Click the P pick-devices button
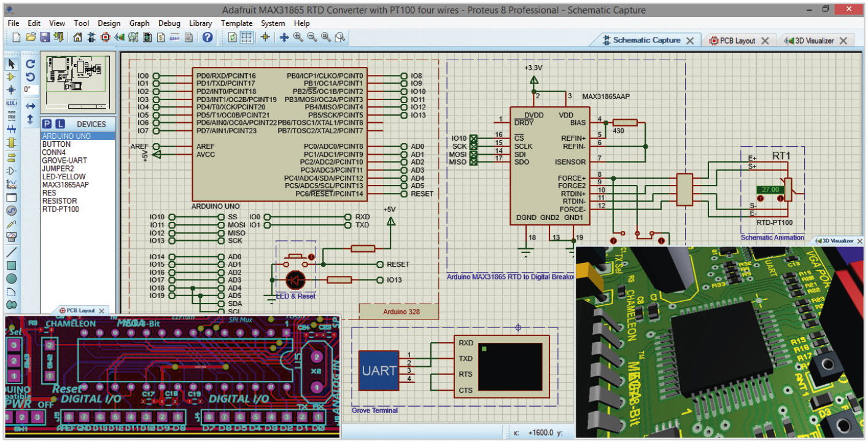 click(48, 123)
